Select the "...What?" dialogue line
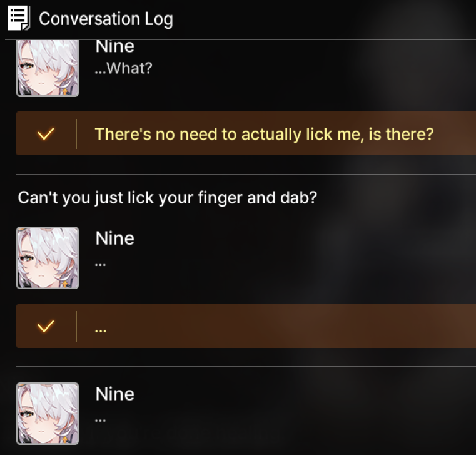The image size is (476, 455). (x=123, y=68)
